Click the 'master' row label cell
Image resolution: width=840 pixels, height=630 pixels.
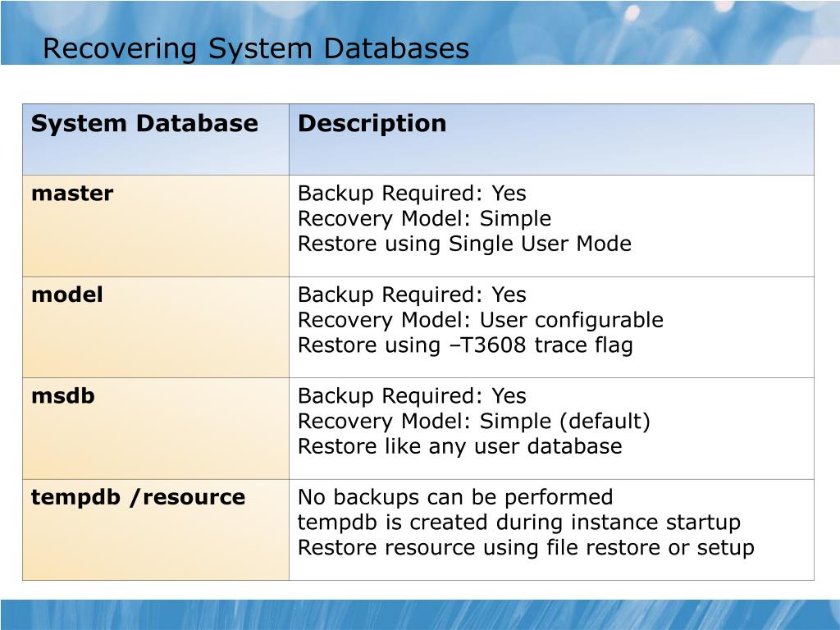click(x=155, y=226)
